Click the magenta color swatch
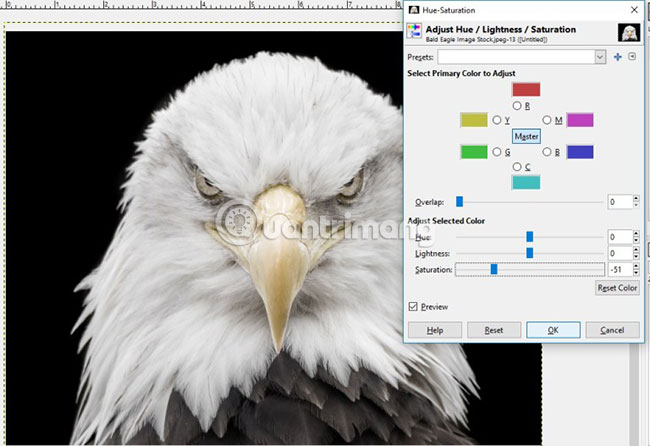650x446 pixels. [580, 120]
